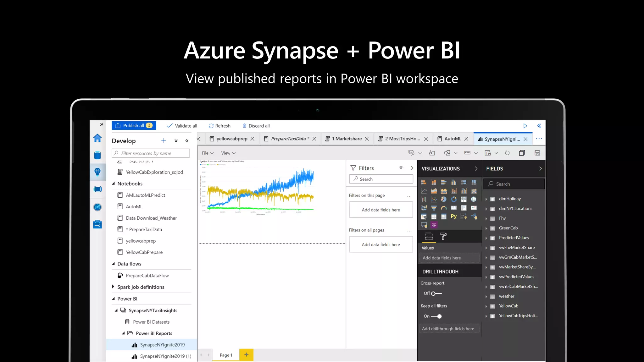This screenshot has height=362, width=644.
Task: Select the gauge visualization
Action: (444, 208)
